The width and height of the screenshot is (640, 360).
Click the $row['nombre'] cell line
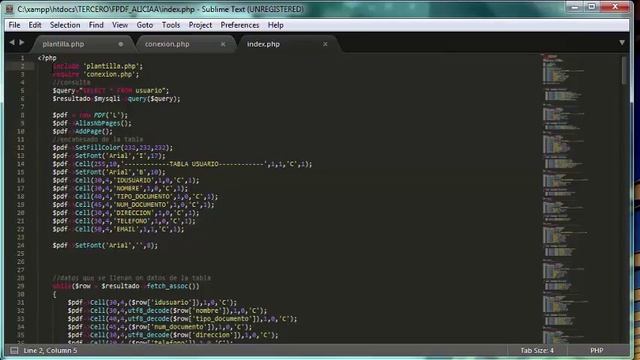point(167,311)
